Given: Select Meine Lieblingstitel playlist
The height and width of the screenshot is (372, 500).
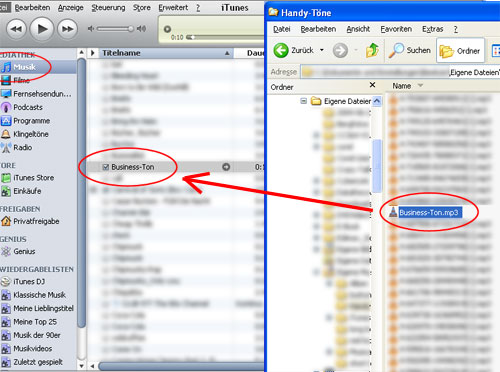Looking at the screenshot, I should tap(37, 309).
